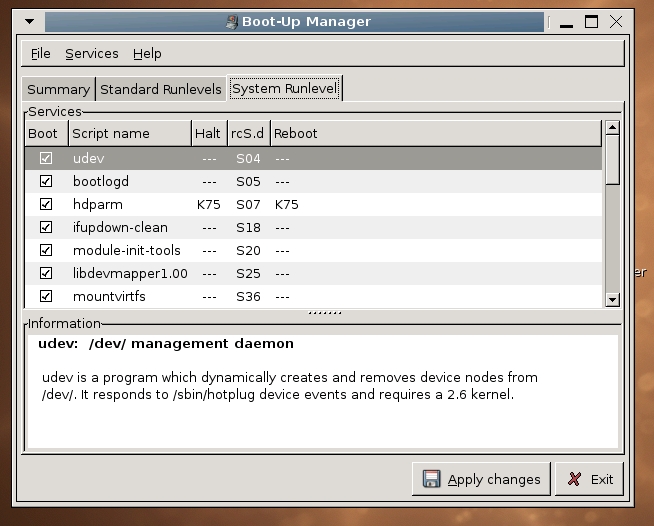Viewport: 654px width, 526px height.
Task: Uncheck the udev boot checkbox
Action: click(45, 158)
